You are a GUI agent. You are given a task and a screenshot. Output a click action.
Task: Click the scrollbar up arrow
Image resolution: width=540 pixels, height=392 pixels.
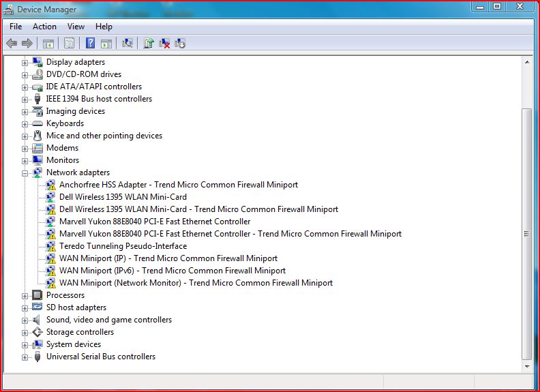[527, 62]
